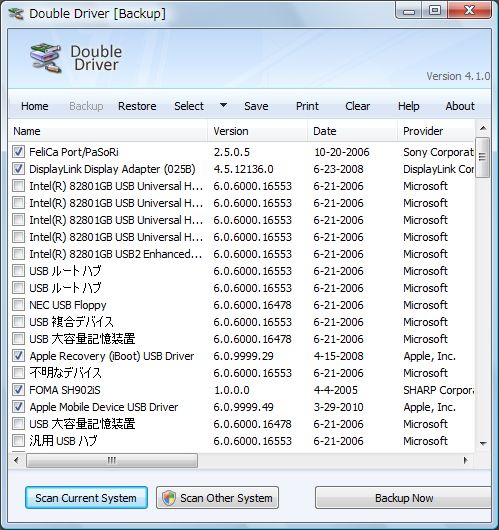Click date 3-29-2010 cell
The image size is (499, 530).
coord(338,407)
